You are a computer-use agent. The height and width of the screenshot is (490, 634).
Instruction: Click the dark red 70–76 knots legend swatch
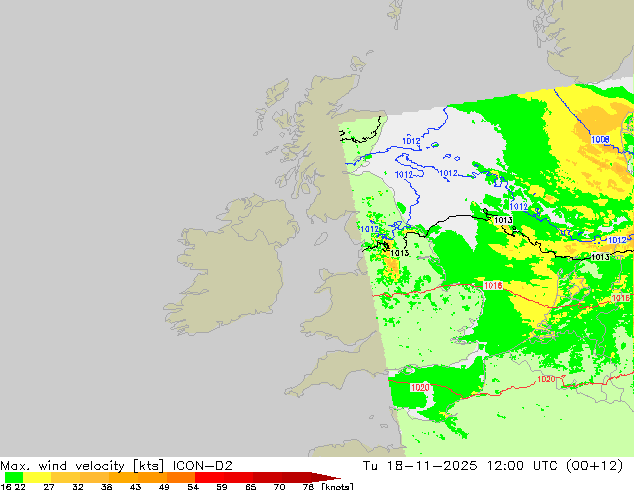click(296, 477)
